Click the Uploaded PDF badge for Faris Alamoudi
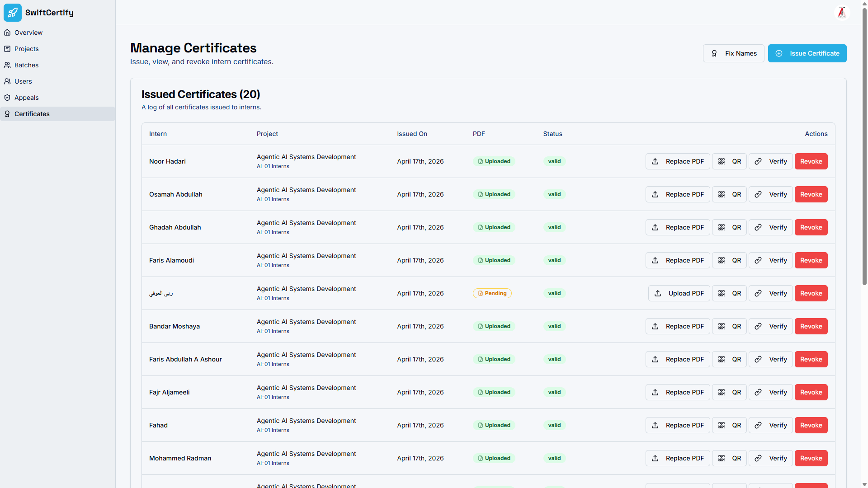Viewport: 868px width, 488px height. point(494,260)
